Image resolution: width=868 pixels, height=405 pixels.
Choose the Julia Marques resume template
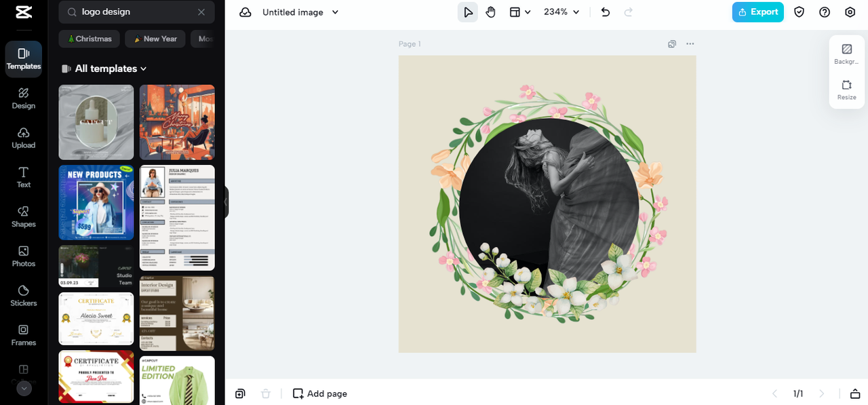coord(177,218)
